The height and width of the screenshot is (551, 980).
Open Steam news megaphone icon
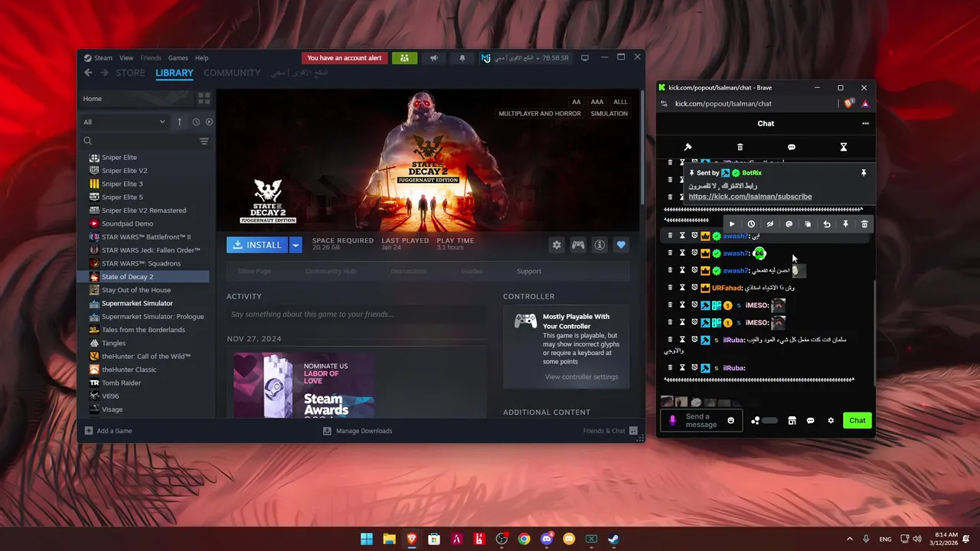tap(433, 58)
